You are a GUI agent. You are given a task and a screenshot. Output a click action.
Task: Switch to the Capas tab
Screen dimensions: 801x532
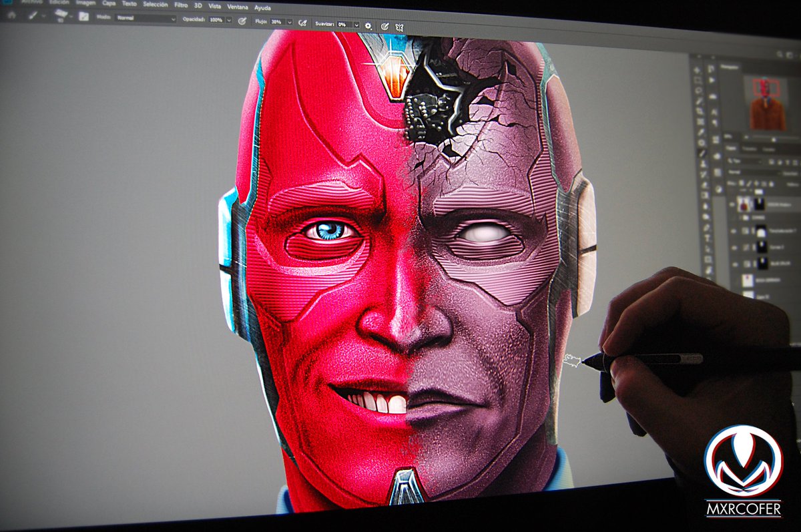(x=730, y=148)
